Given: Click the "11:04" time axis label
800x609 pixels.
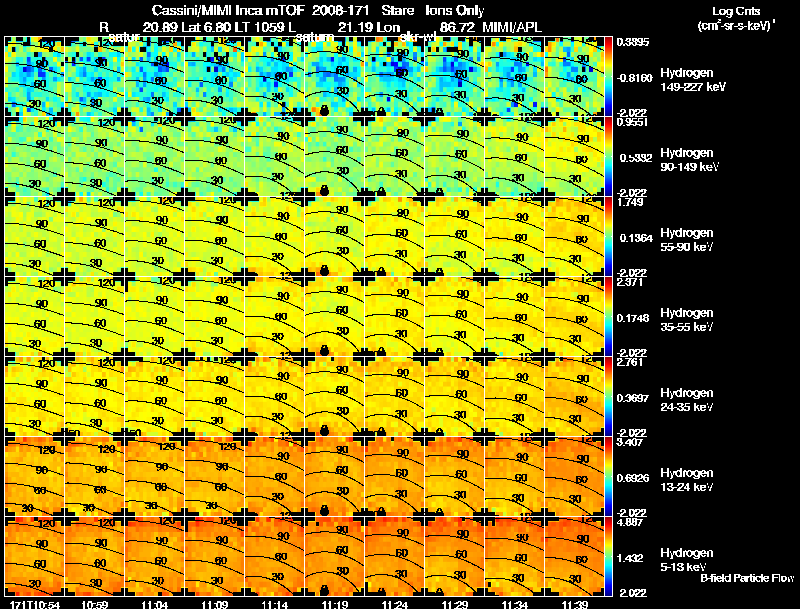Looking at the screenshot, I should point(154,604).
